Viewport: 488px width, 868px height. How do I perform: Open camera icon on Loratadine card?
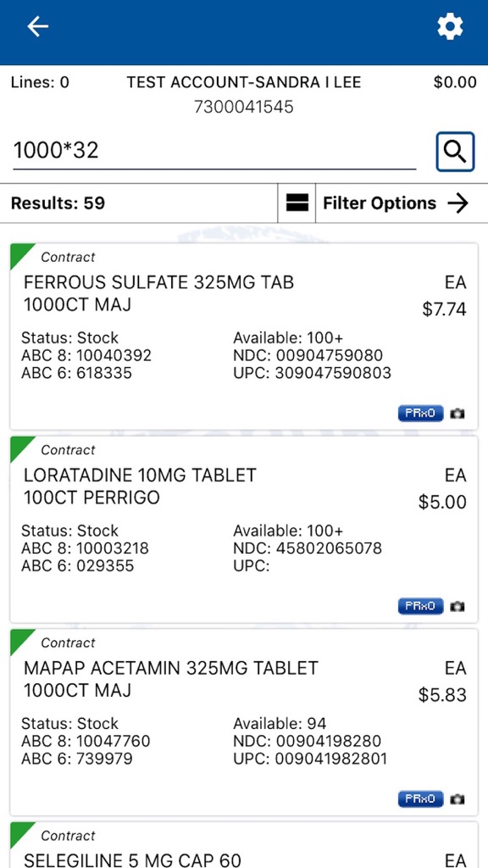click(x=457, y=606)
